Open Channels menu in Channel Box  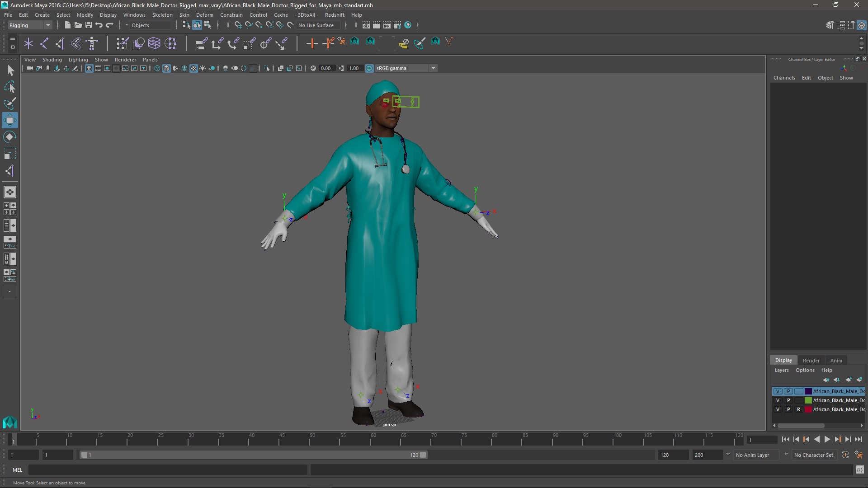pyautogui.click(x=784, y=78)
